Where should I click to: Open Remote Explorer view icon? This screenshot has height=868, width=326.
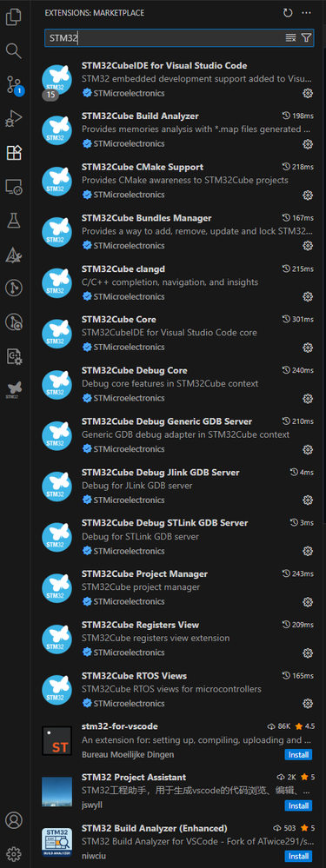tap(13, 186)
